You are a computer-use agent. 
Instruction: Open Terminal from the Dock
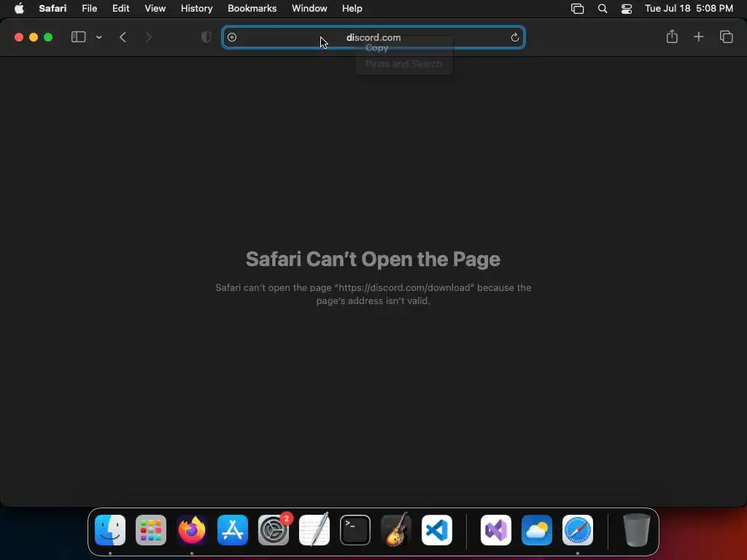pos(355,530)
